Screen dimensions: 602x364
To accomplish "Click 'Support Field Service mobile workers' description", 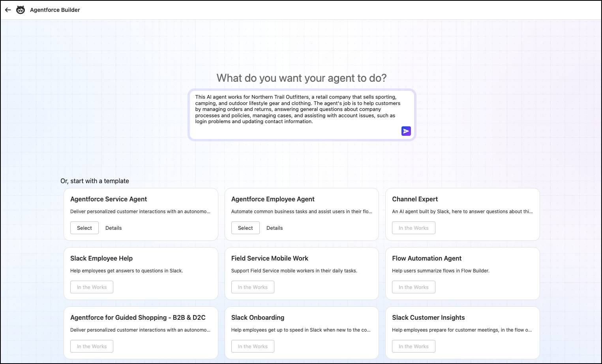I will 294,271.
